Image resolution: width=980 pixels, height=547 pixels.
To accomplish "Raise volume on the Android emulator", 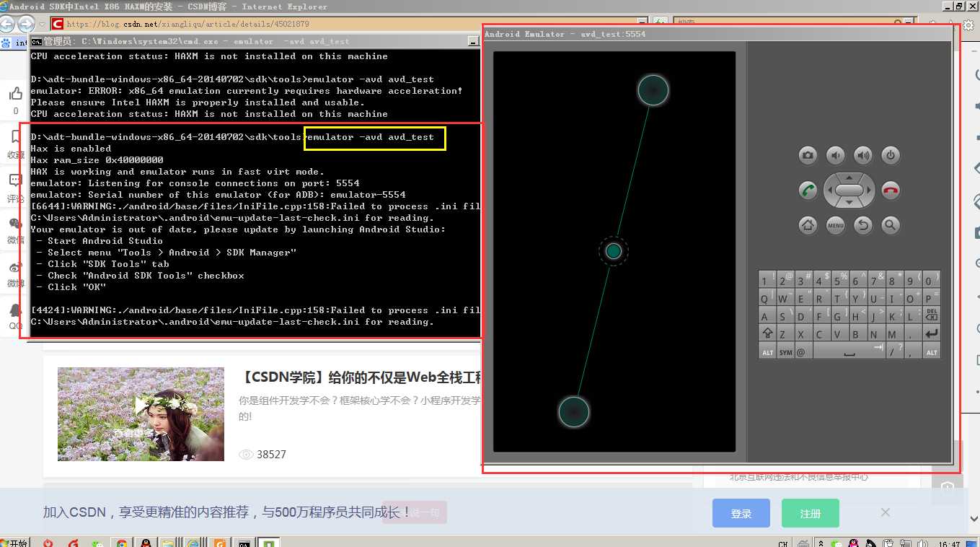I will pyautogui.click(x=862, y=155).
